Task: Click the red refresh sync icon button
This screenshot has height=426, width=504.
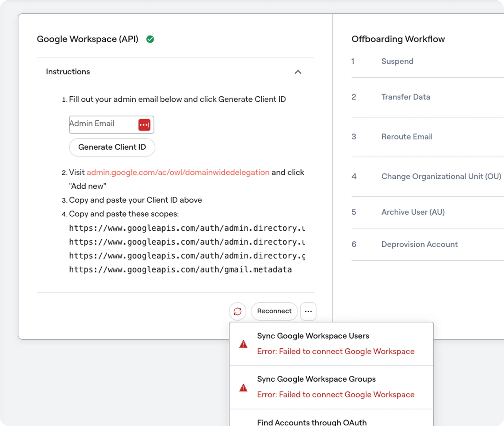Action: [x=238, y=311]
